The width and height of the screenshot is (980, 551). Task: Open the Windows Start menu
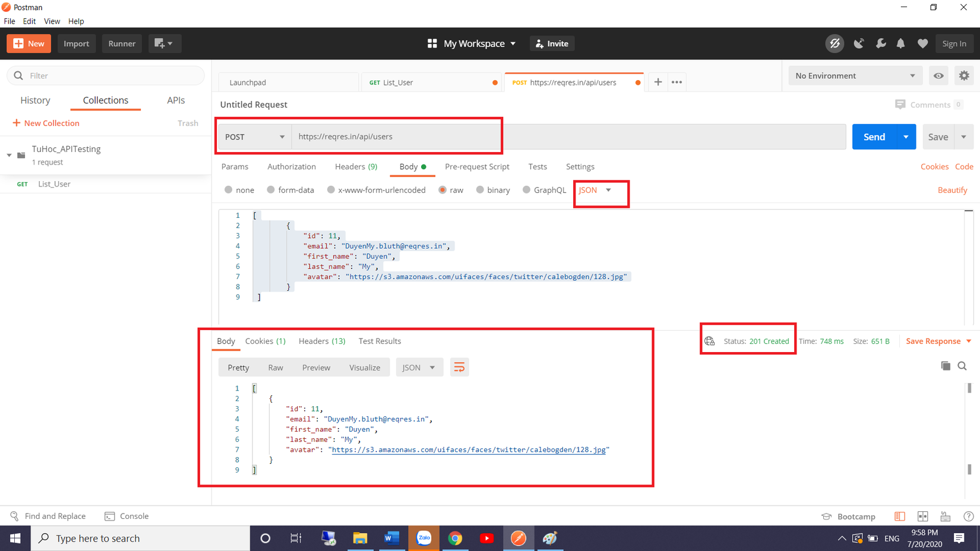pos(15,539)
